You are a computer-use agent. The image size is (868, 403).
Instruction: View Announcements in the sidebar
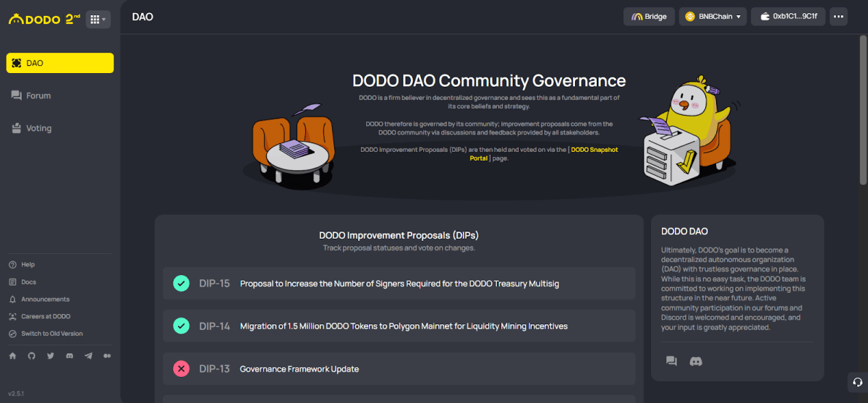point(39,300)
